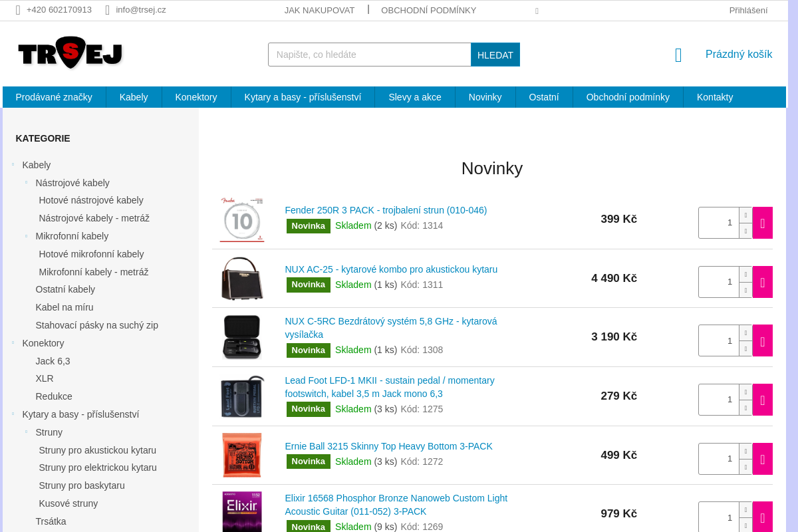
Task: Open Elixir 16568 thumbnail
Action: click(x=242, y=512)
